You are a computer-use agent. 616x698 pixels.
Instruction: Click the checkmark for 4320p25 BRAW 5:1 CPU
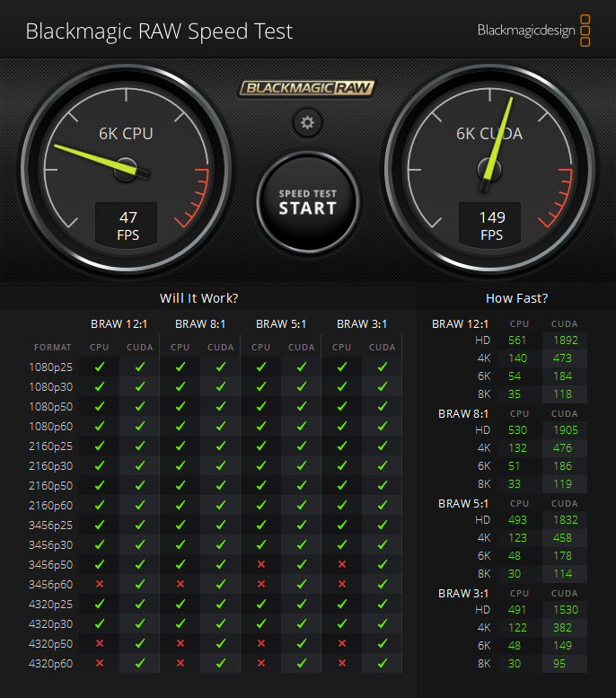[261, 604]
